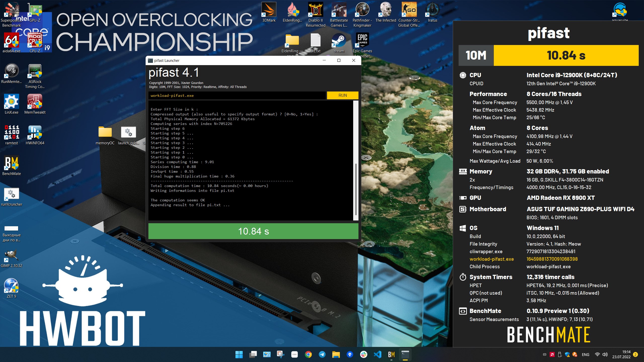Open the notification badge showing 2

[x=635, y=354]
